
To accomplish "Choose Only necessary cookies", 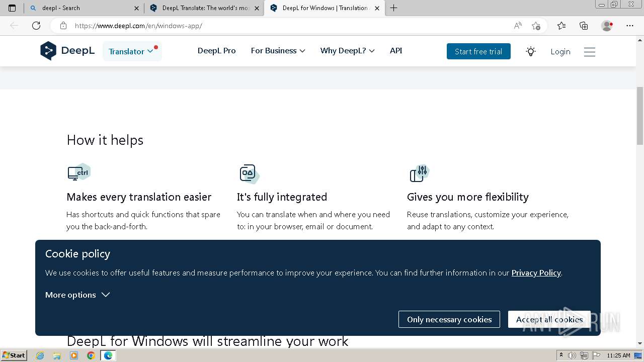I will [x=449, y=319].
